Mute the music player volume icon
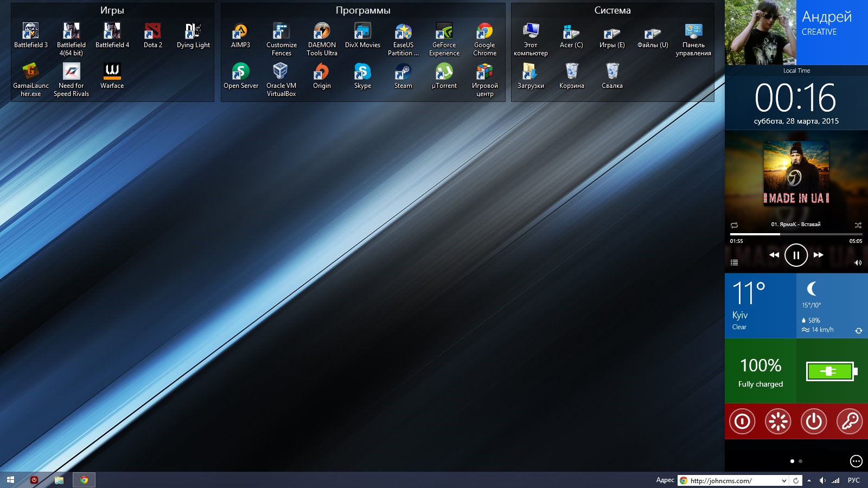This screenshot has height=488, width=868. (x=858, y=263)
